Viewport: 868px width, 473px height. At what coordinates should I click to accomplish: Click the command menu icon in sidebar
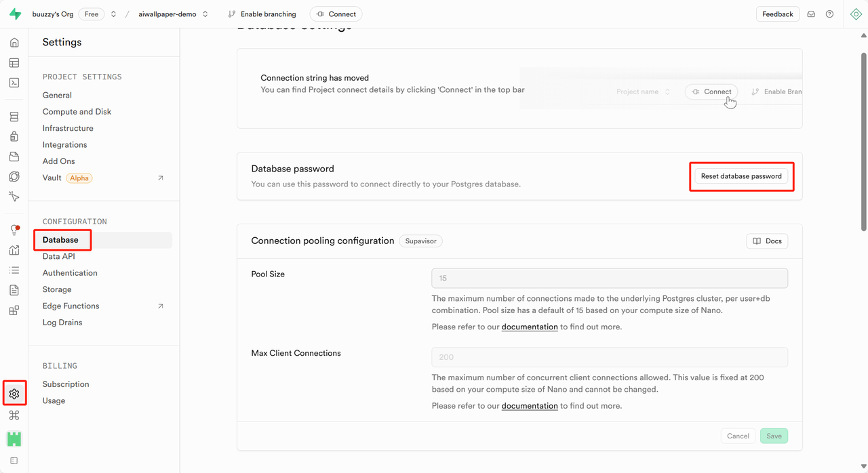pos(14,415)
